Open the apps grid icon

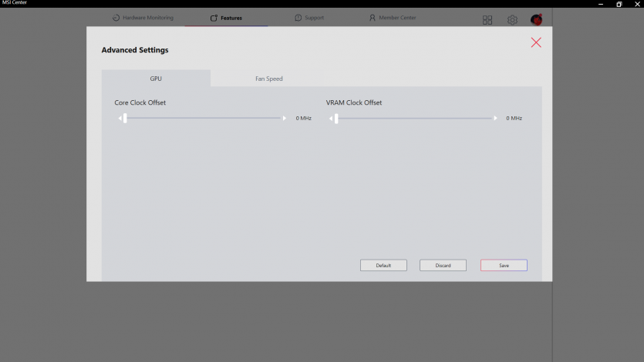coord(487,20)
